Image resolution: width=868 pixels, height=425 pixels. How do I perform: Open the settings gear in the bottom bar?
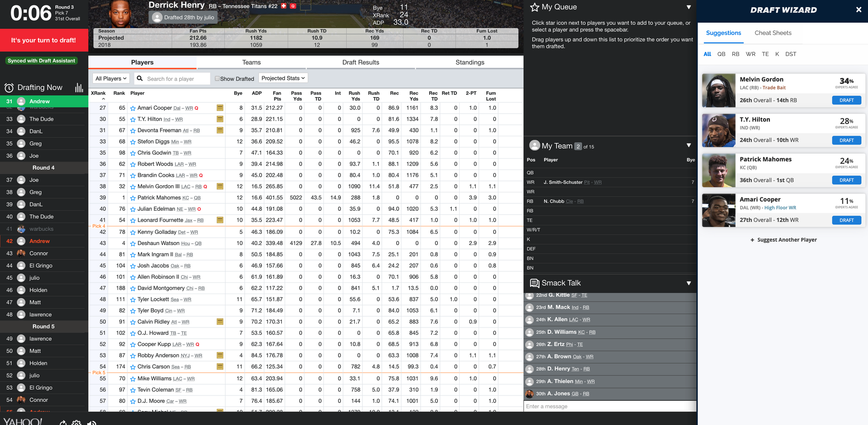(76, 423)
